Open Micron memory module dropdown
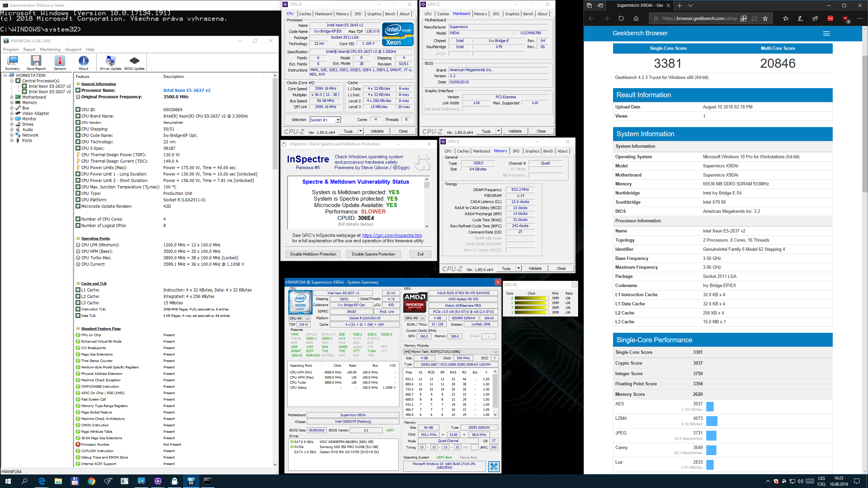This screenshot has height=488, width=868. [451, 351]
